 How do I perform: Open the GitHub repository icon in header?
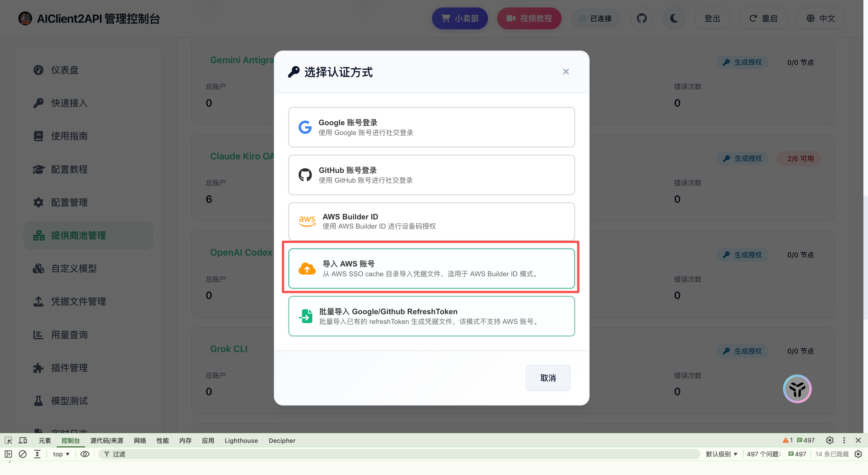(642, 18)
